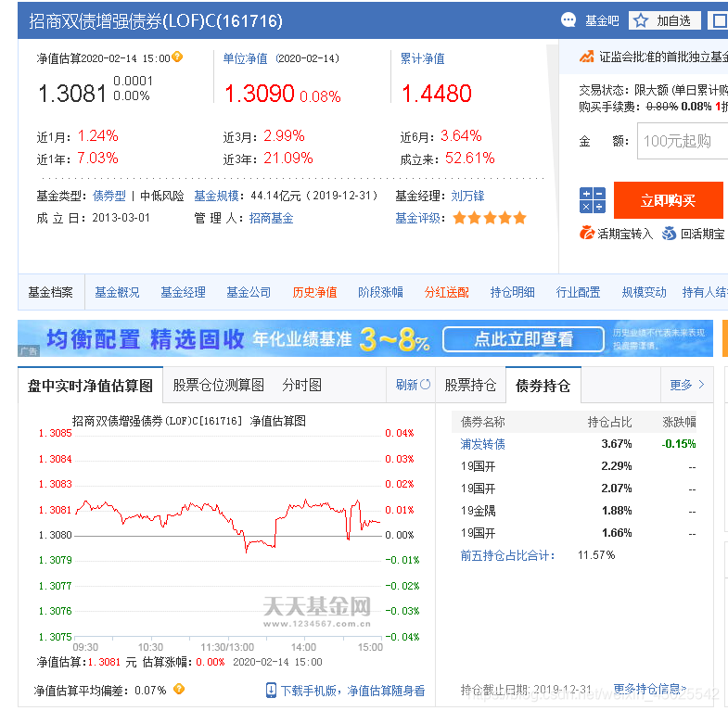Open the 基金公司 menu item
The height and width of the screenshot is (711, 728).
249,292
